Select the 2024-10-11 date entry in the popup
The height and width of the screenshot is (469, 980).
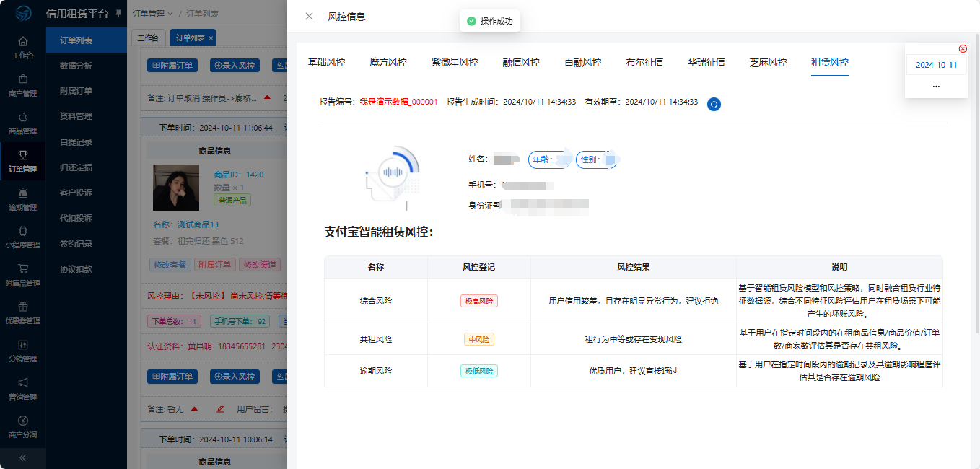[936, 65]
